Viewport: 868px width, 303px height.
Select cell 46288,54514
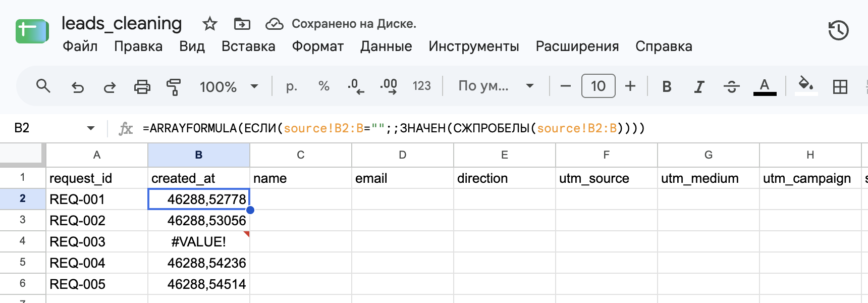199,284
